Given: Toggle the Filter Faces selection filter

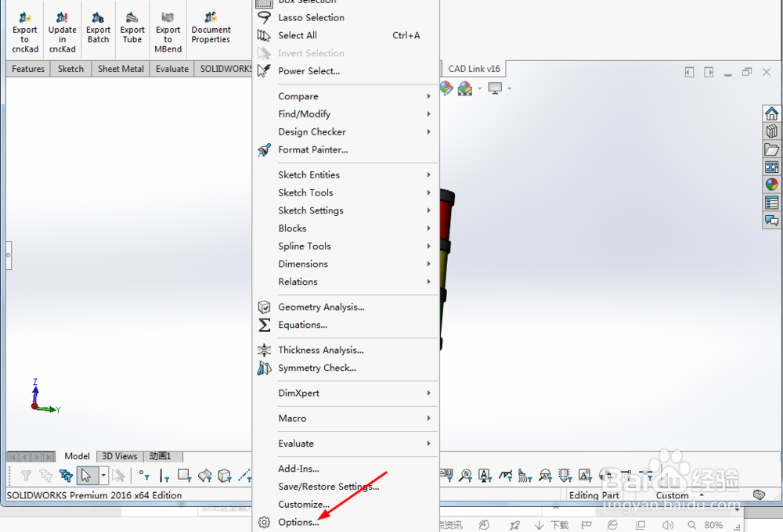Looking at the screenshot, I should pos(184,476).
